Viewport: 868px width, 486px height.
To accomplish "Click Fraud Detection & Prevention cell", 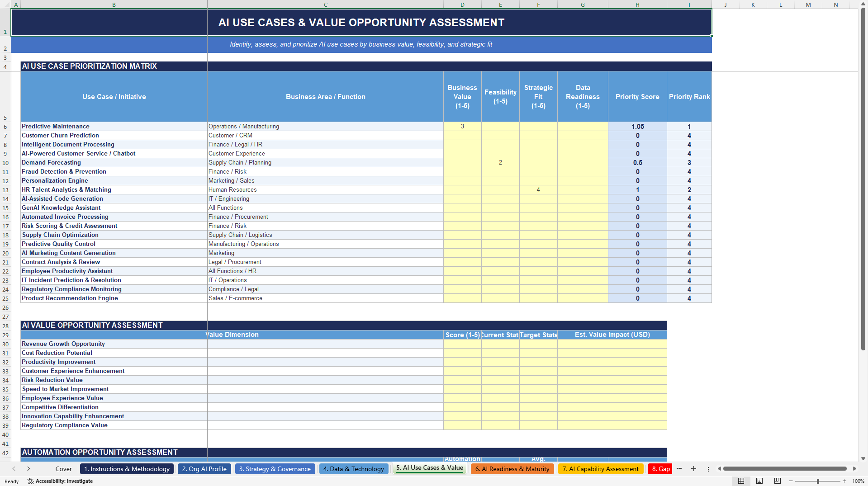I will pyautogui.click(x=114, y=172).
